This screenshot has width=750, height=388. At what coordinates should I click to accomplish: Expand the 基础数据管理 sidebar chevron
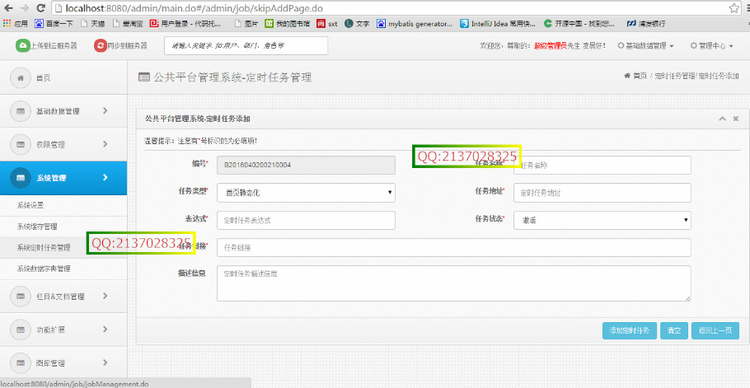[105, 111]
